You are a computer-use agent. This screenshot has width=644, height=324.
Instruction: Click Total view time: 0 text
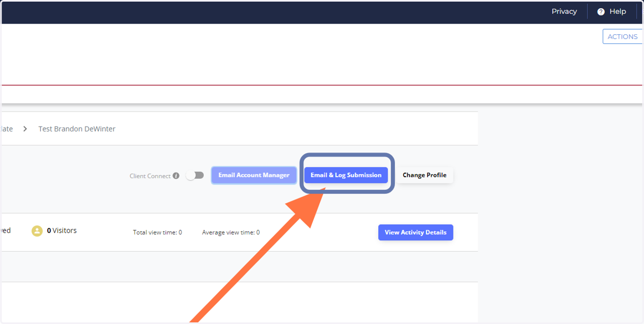pyautogui.click(x=157, y=232)
